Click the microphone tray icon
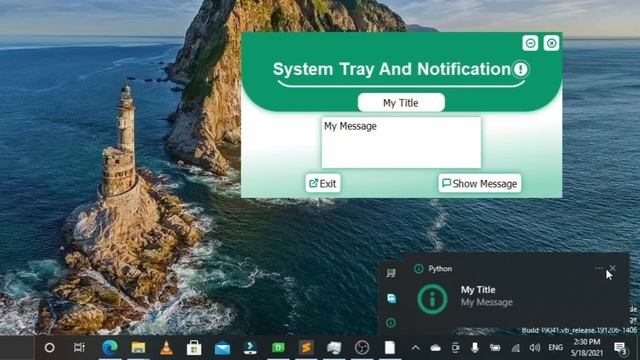The width and height of the screenshot is (640, 360). [475, 348]
